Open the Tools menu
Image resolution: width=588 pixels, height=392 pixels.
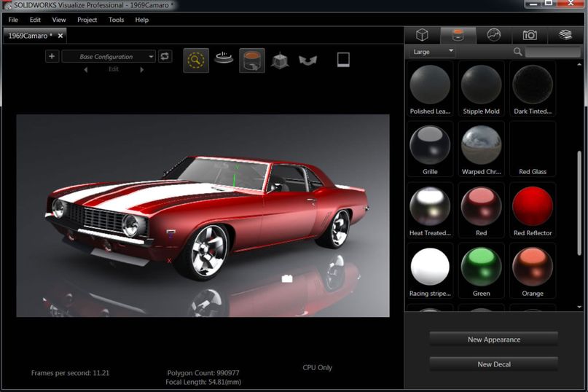click(116, 20)
